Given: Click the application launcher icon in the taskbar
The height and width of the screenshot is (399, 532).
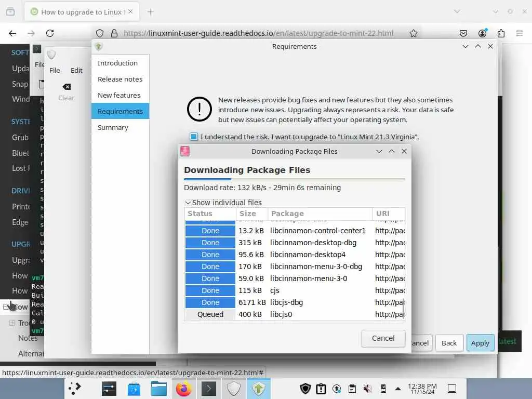Looking at the screenshot, I should point(75,389).
